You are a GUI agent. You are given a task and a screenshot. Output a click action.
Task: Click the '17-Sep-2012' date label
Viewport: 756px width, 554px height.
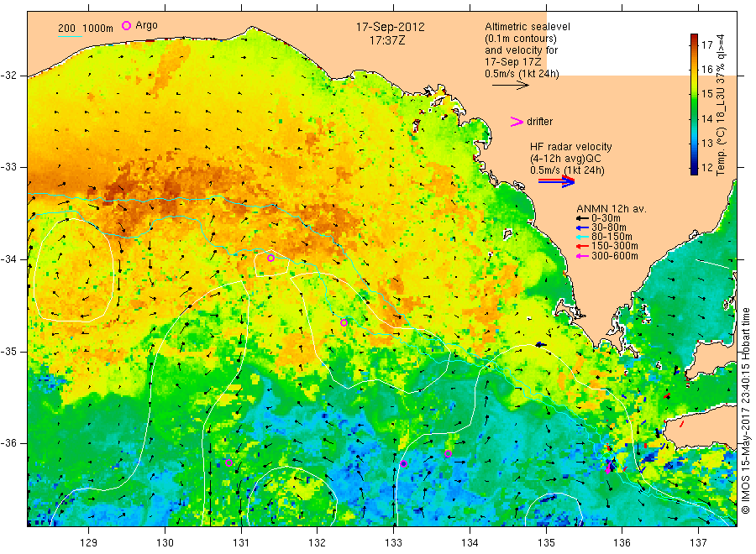(390, 28)
